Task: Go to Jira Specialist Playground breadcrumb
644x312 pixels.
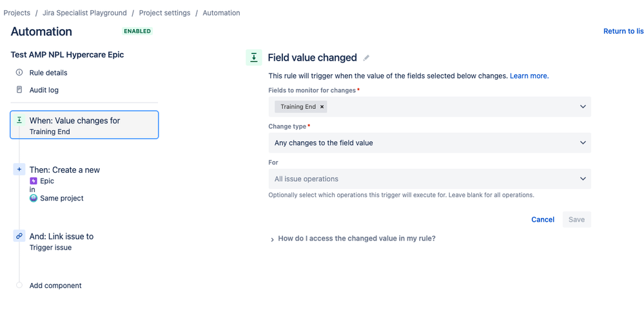Action: click(x=84, y=13)
